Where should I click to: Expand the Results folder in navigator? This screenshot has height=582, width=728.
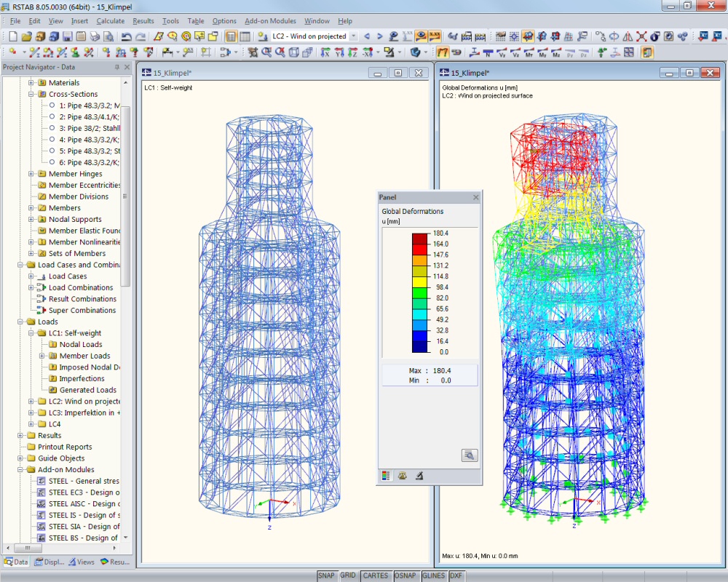pos(20,435)
